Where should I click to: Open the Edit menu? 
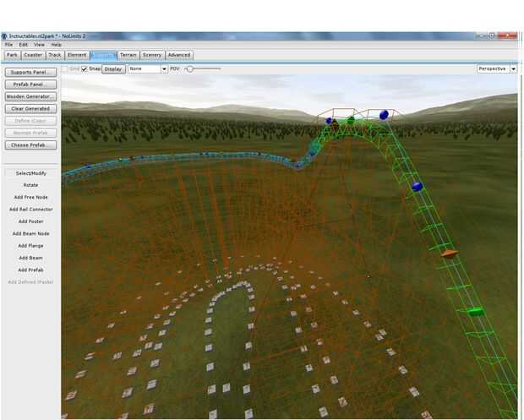click(23, 45)
